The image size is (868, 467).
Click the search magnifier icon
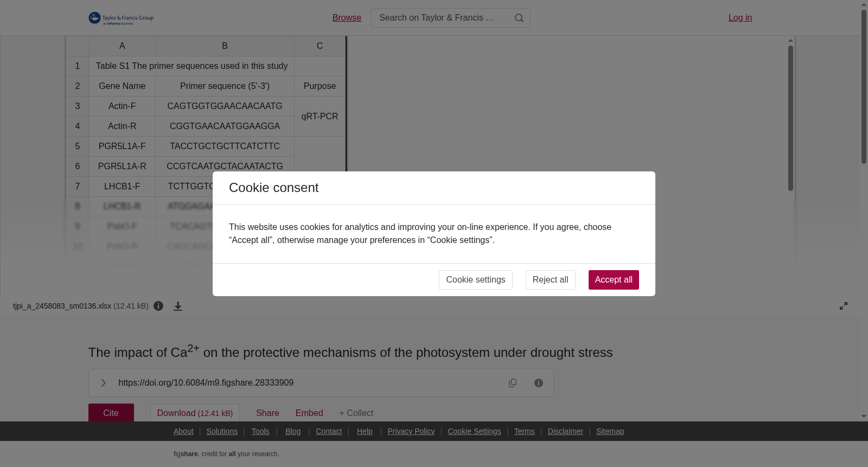[519, 18]
